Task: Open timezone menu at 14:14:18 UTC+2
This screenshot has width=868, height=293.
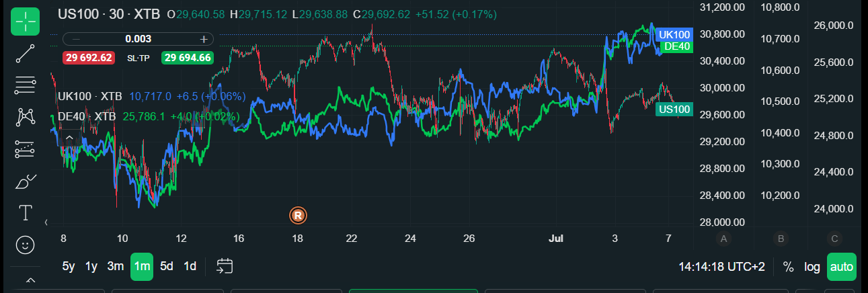Action: (x=721, y=267)
